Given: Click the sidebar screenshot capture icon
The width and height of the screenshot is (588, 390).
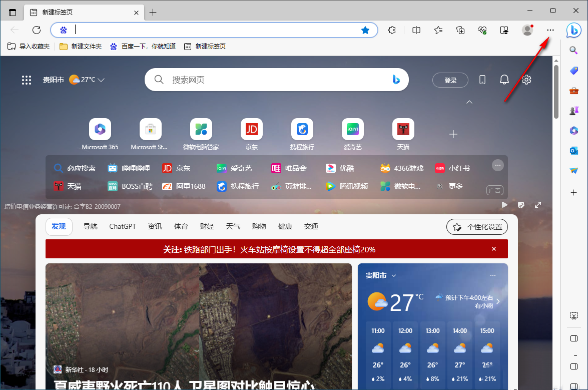Looking at the screenshot, I should 574,316.
